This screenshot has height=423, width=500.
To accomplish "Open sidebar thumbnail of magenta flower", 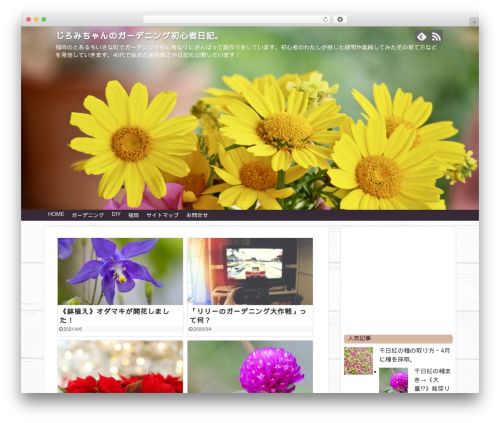I will pos(393,380).
